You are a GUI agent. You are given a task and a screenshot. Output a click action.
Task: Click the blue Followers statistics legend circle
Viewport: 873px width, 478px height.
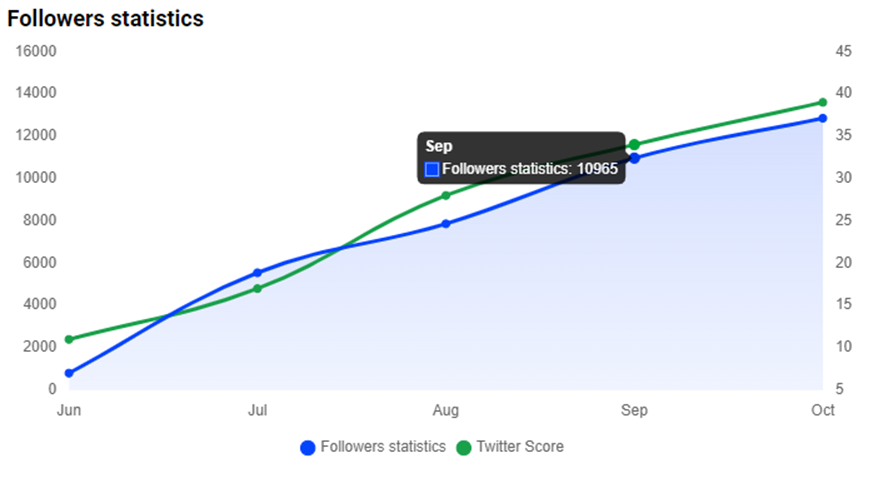point(308,447)
